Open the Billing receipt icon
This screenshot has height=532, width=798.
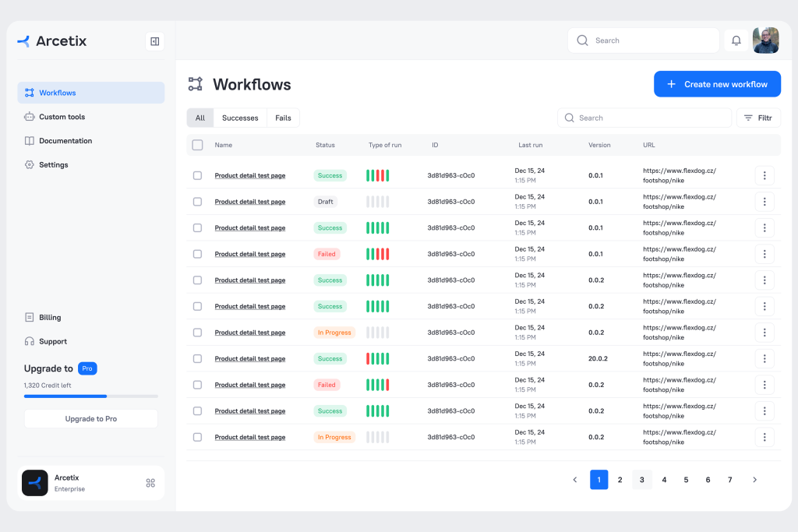(30, 318)
